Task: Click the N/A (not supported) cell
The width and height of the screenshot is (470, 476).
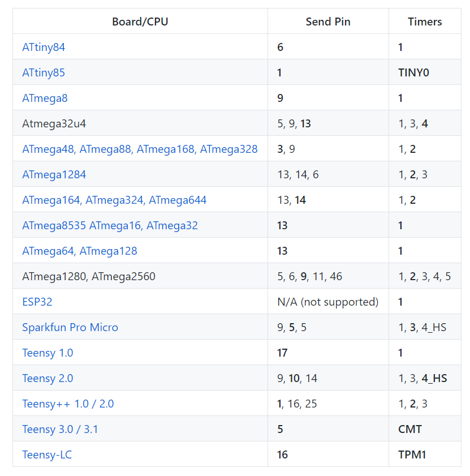Action: 328,302
